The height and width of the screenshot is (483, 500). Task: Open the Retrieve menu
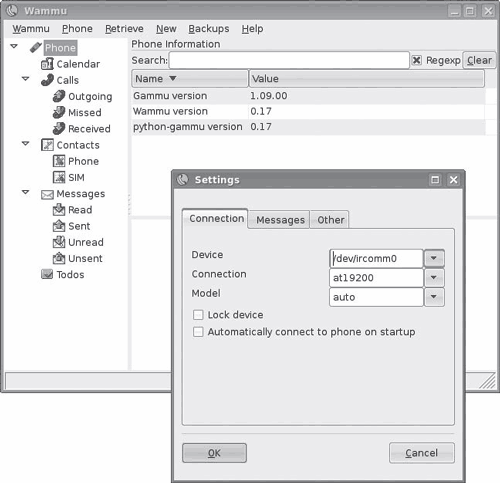(124, 29)
